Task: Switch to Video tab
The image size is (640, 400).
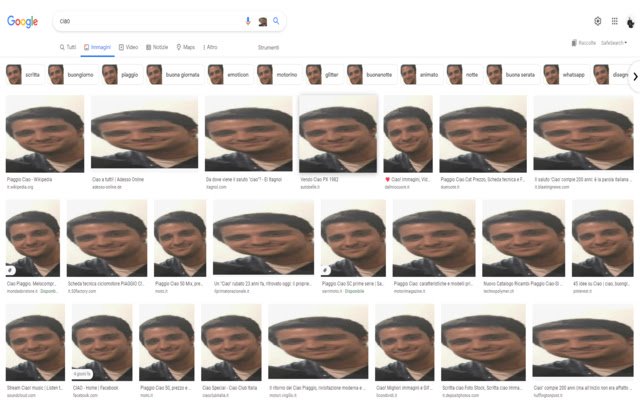Action: [128, 47]
